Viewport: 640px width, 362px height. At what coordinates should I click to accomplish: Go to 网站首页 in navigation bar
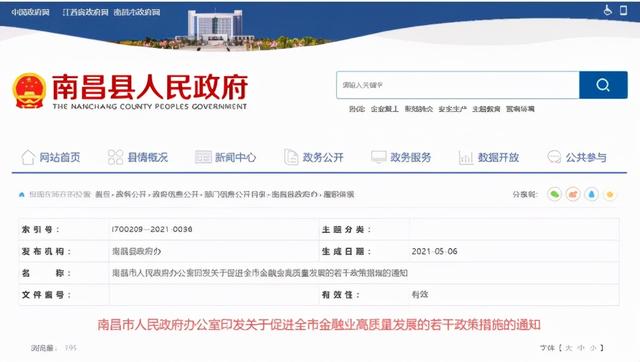[51, 157]
